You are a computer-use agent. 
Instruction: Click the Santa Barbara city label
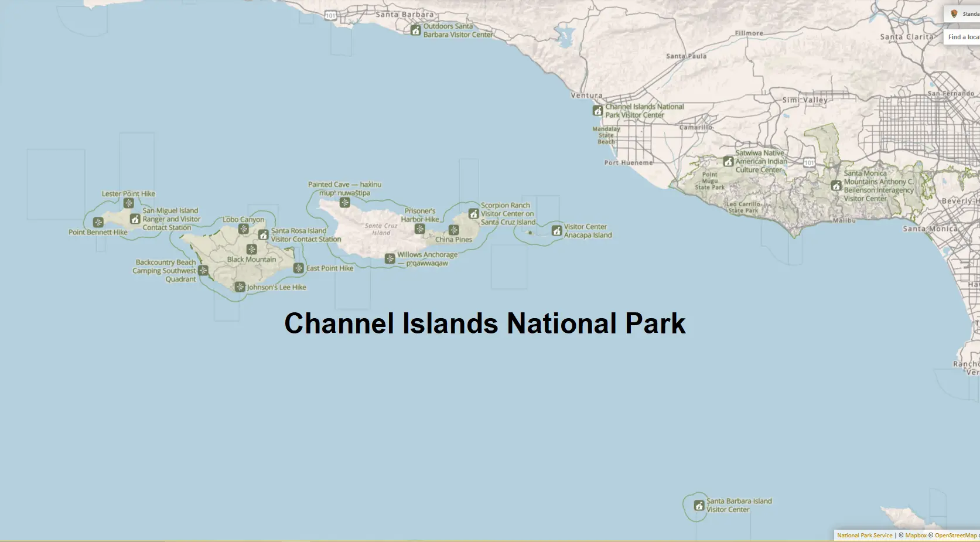405,15
